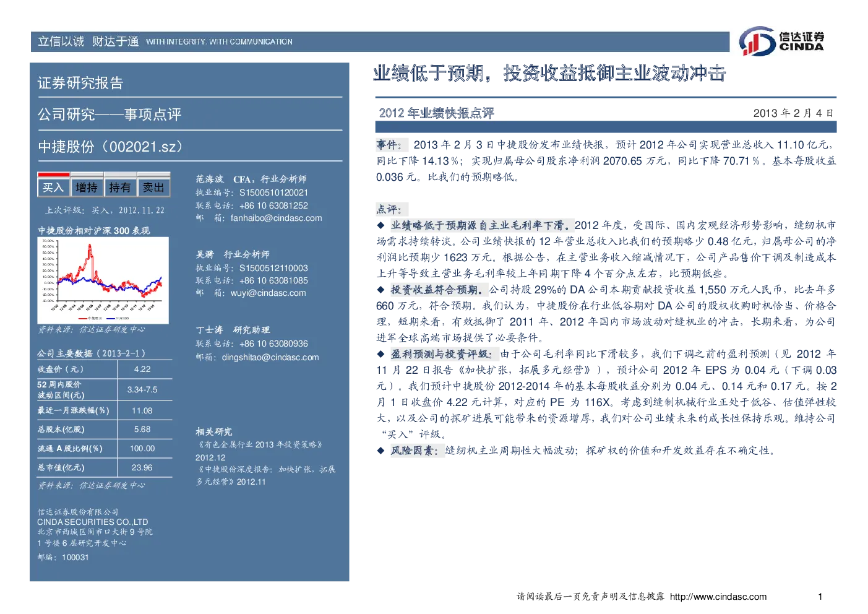Open the email link dingshitao@cindasc.com
This screenshot has height=614, width=868.
[x=270, y=357]
